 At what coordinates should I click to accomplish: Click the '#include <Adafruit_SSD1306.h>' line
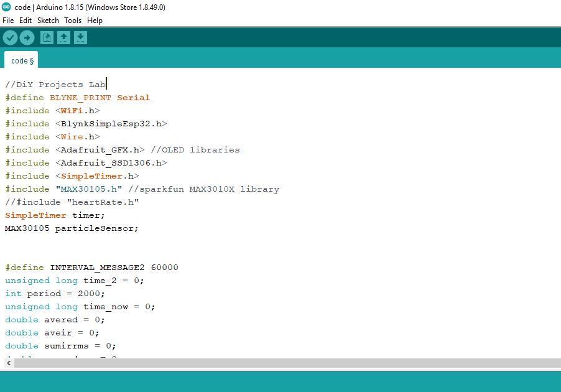(x=86, y=163)
